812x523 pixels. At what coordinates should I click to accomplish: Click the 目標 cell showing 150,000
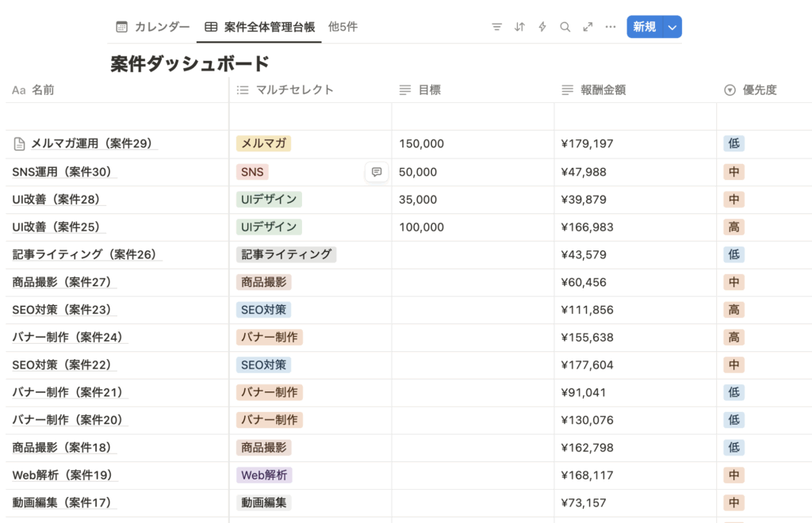click(422, 144)
